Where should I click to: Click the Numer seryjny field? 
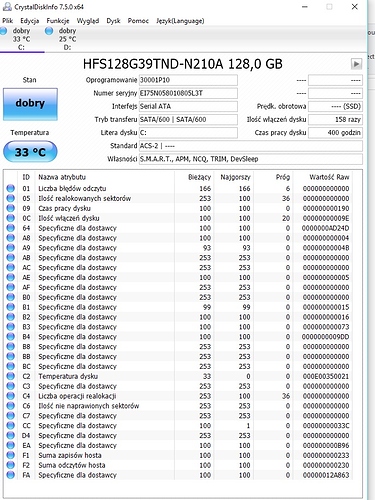tap(188, 93)
